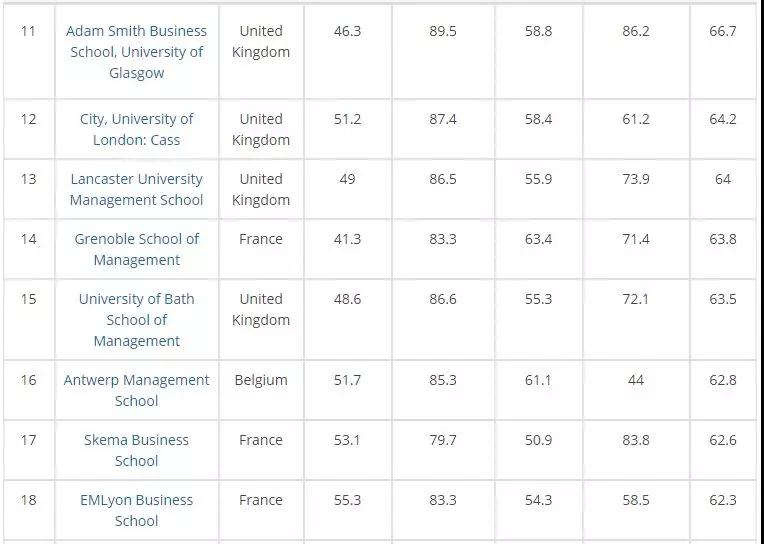Click the 87.4 value cell
The height and width of the screenshot is (544, 764).
(442, 119)
